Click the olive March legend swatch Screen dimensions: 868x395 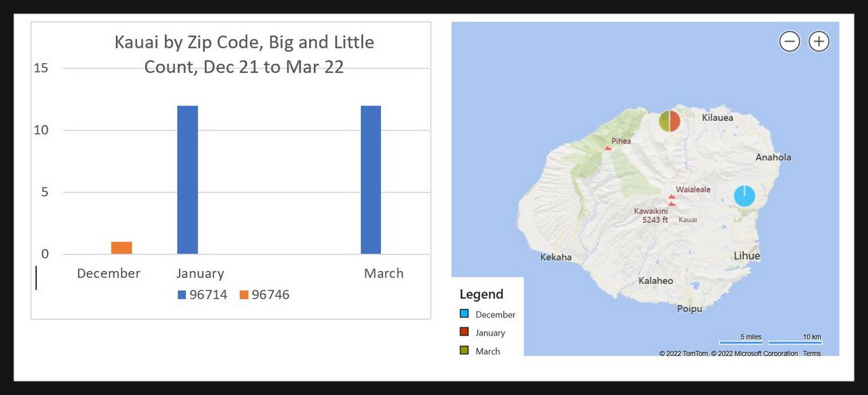pos(464,350)
